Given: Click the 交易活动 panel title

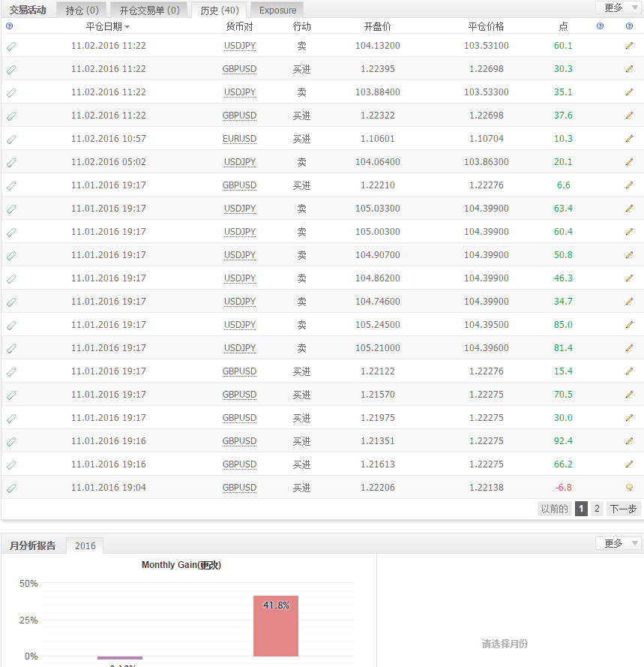Looking at the screenshot, I should coord(28,10).
